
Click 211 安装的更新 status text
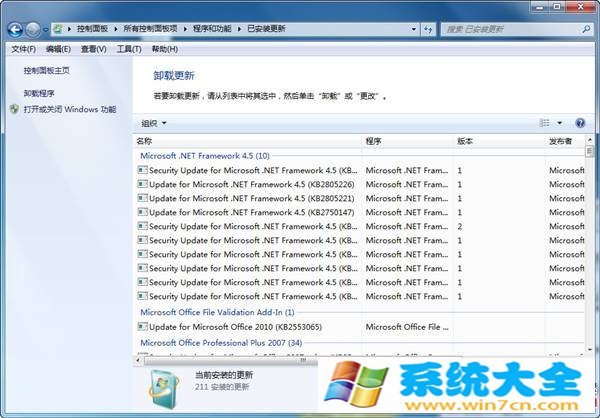[222, 387]
